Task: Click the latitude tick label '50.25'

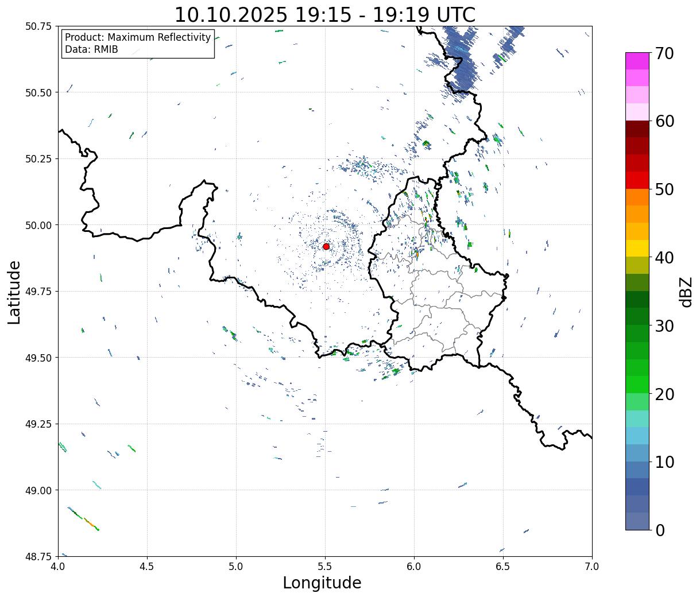Action: click(38, 159)
